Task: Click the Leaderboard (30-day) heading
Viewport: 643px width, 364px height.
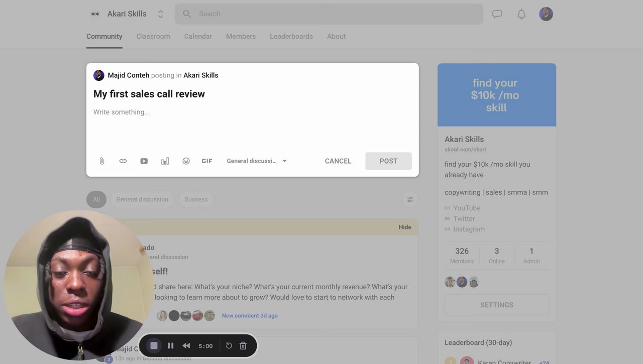Action: (x=478, y=342)
